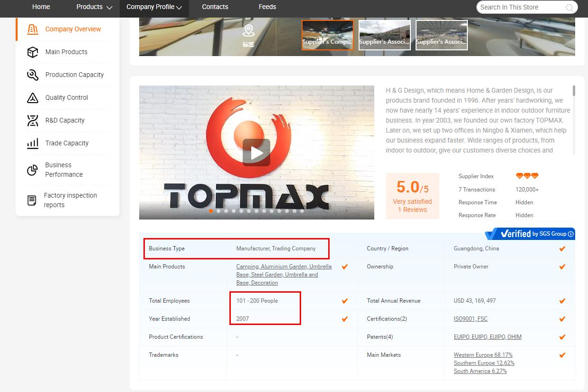Screen dimensions: 588x392
Task: Click the search magnifier icon
Action: point(569,7)
